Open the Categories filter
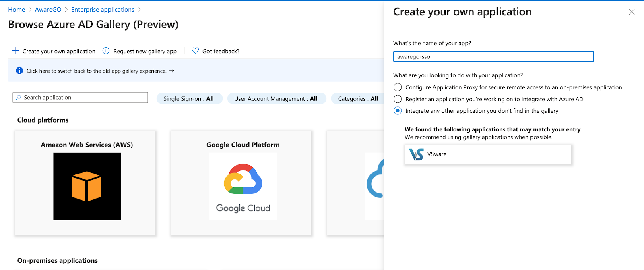Image resolution: width=644 pixels, height=270 pixels. pyautogui.click(x=357, y=99)
